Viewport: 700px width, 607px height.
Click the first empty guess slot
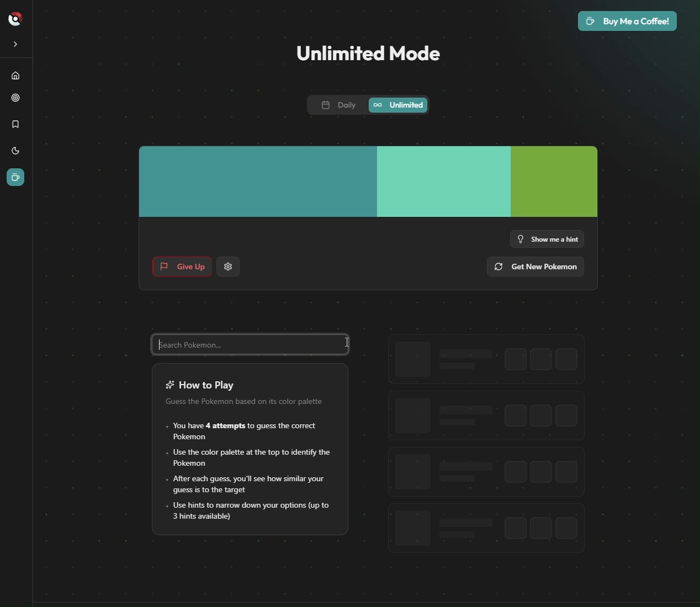click(486, 359)
